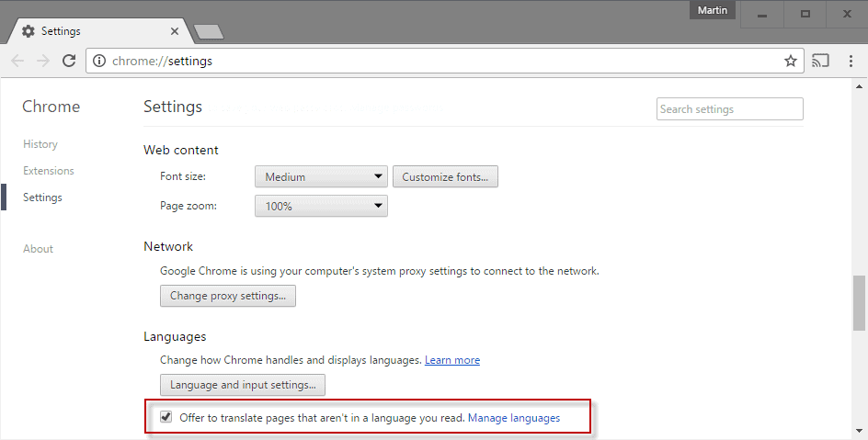Open History from the sidebar
The image size is (868, 440).
pyautogui.click(x=40, y=144)
